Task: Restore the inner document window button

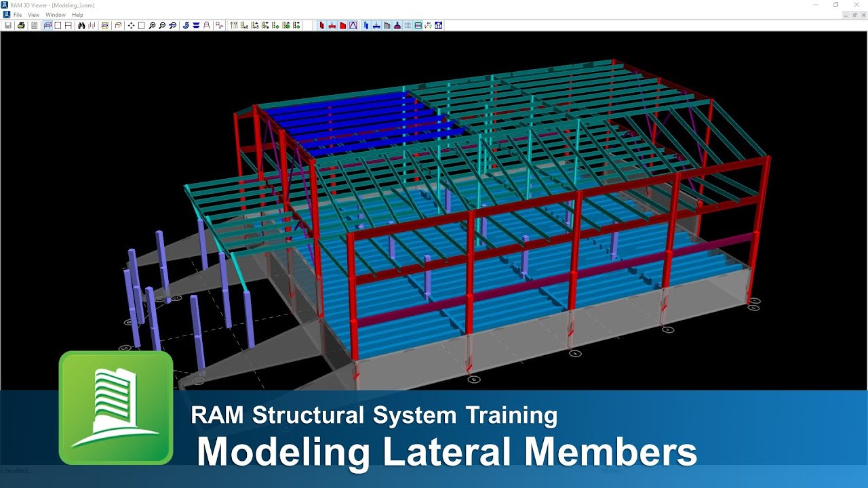Action: pyautogui.click(x=854, y=15)
